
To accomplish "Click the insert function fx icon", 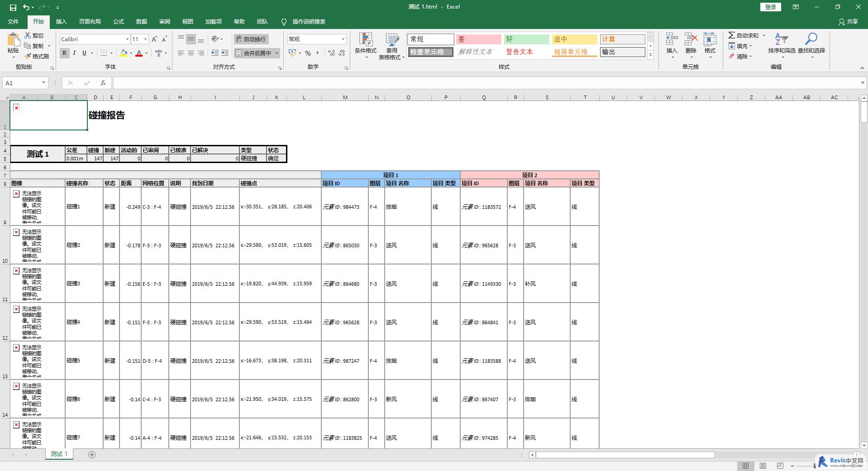I will tap(103, 83).
